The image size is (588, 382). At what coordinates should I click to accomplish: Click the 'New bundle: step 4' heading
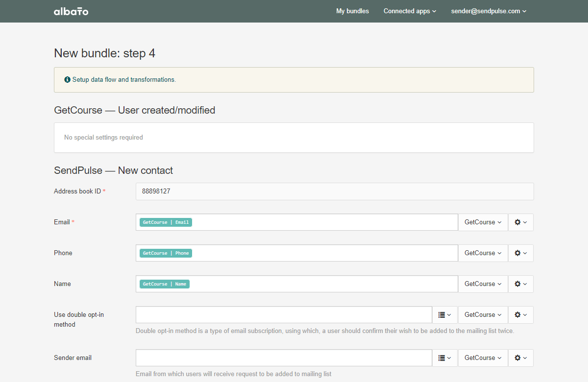(105, 53)
